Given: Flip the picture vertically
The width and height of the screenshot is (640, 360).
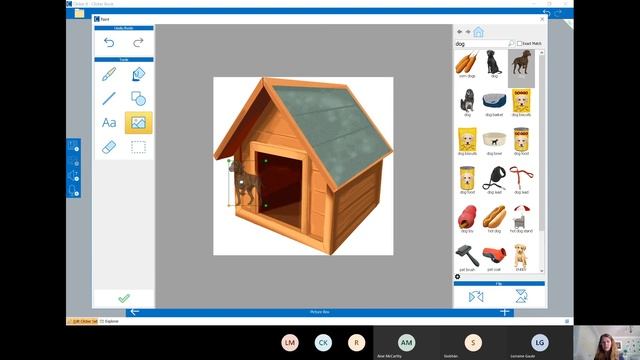Looking at the screenshot, I should [521, 296].
